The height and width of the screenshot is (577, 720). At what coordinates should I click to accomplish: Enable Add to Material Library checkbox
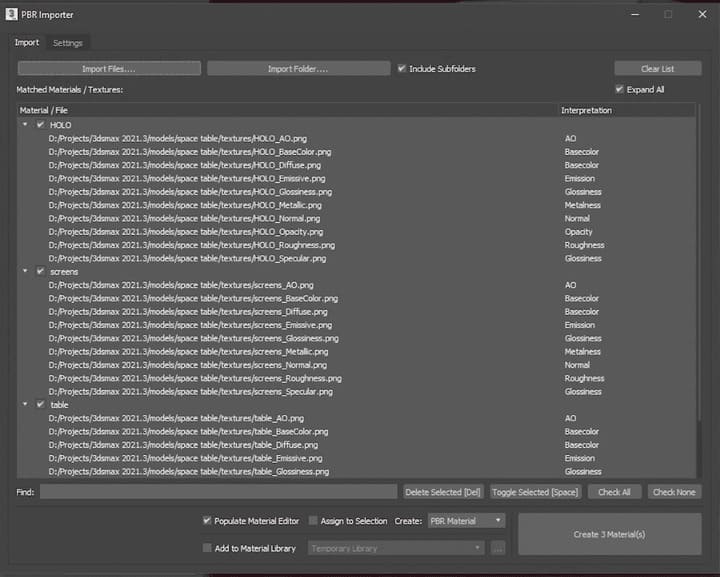[207, 548]
